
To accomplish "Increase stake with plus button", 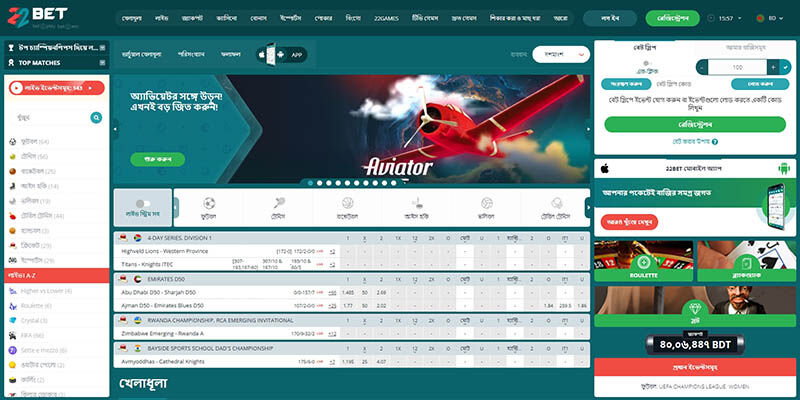I will click(773, 67).
